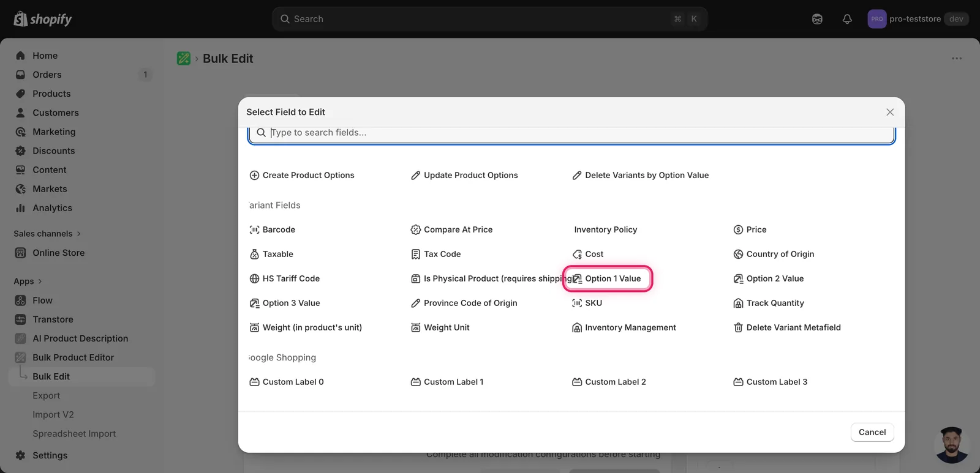Choose HS Tariff Code field
This screenshot has width=980, height=473.
pos(284,278)
